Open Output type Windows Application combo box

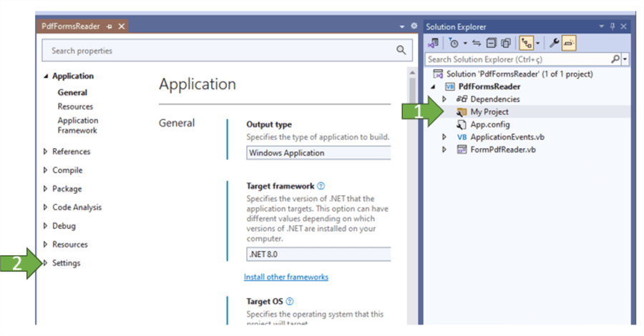pos(318,152)
